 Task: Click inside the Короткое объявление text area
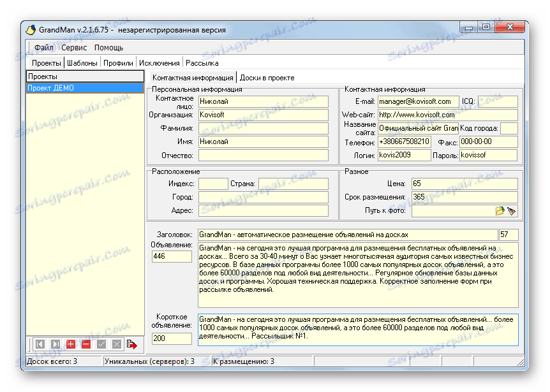[x=358, y=330]
